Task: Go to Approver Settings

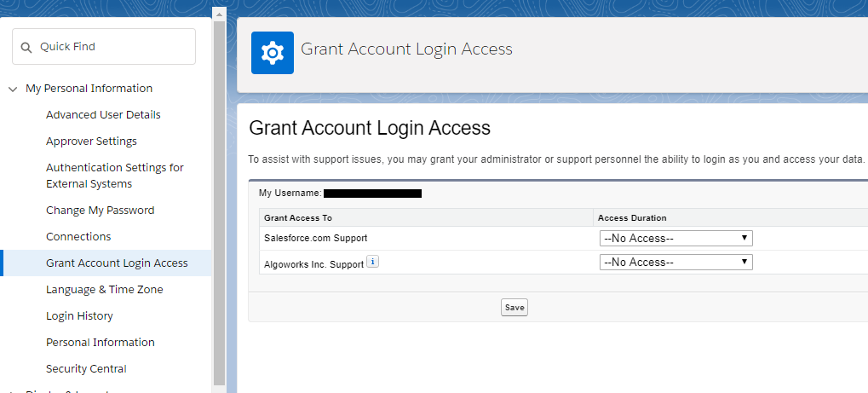Action: tap(91, 142)
